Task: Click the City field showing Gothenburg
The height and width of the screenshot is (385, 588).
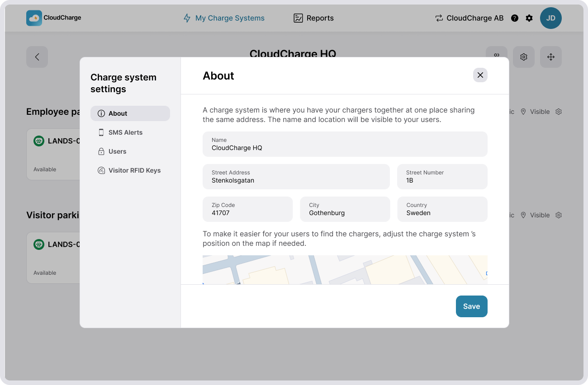Action: (x=345, y=209)
